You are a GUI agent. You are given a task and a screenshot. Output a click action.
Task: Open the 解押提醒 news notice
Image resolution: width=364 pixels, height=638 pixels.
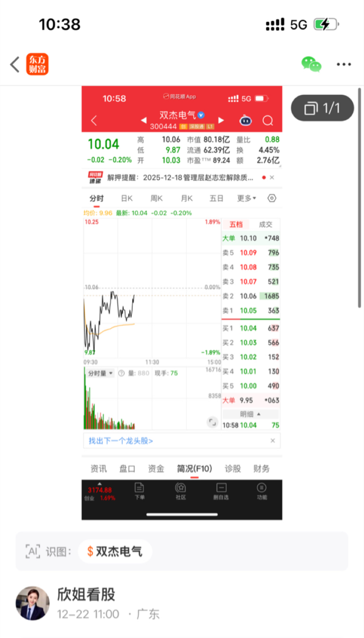(180, 177)
